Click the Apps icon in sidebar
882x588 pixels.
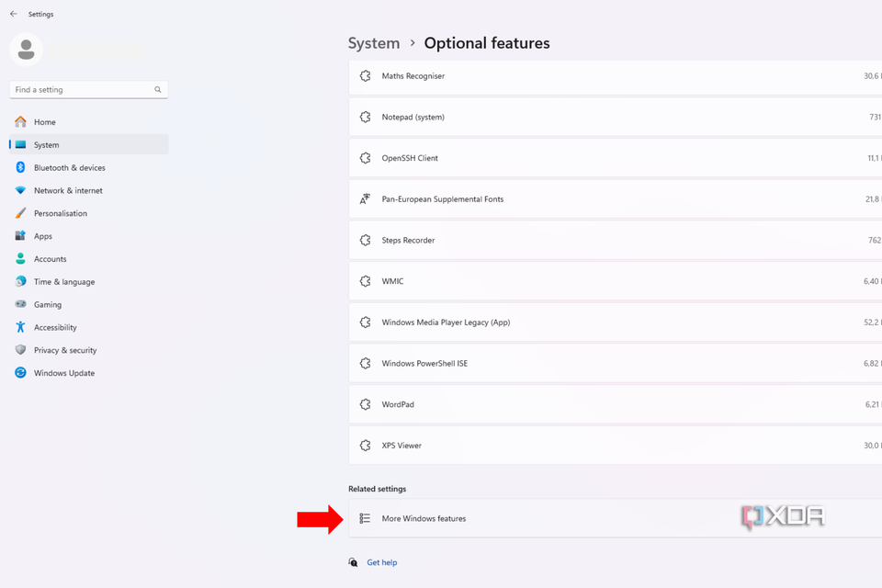(x=21, y=236)
